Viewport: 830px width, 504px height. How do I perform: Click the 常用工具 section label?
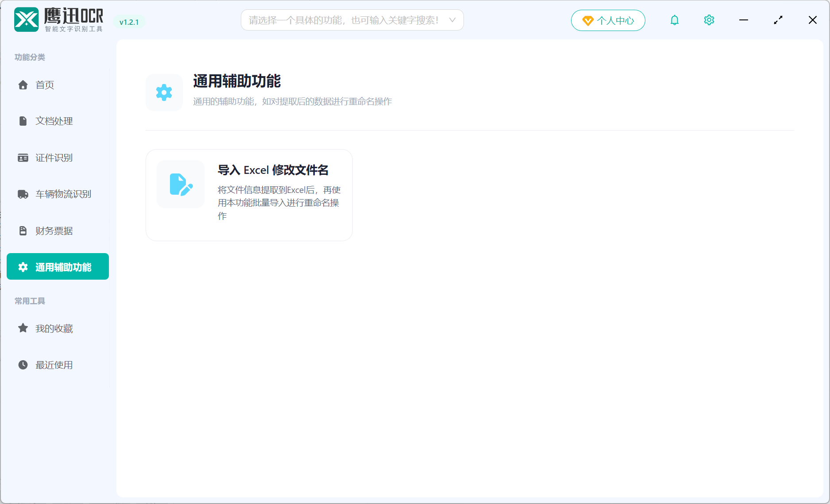(30, 301)
